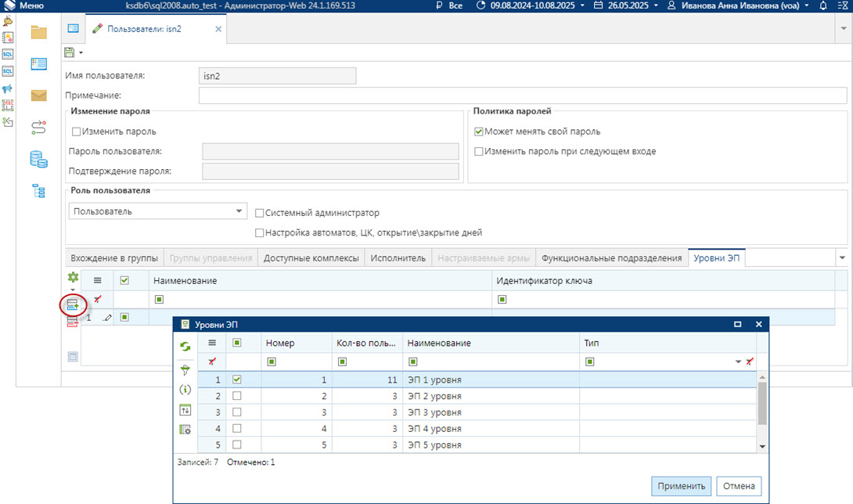The width and height of the screenshot is (853, 504).
Task: Open the date range 09.08.2024-10.08.2025 dropdown
Action: [583, 5]
